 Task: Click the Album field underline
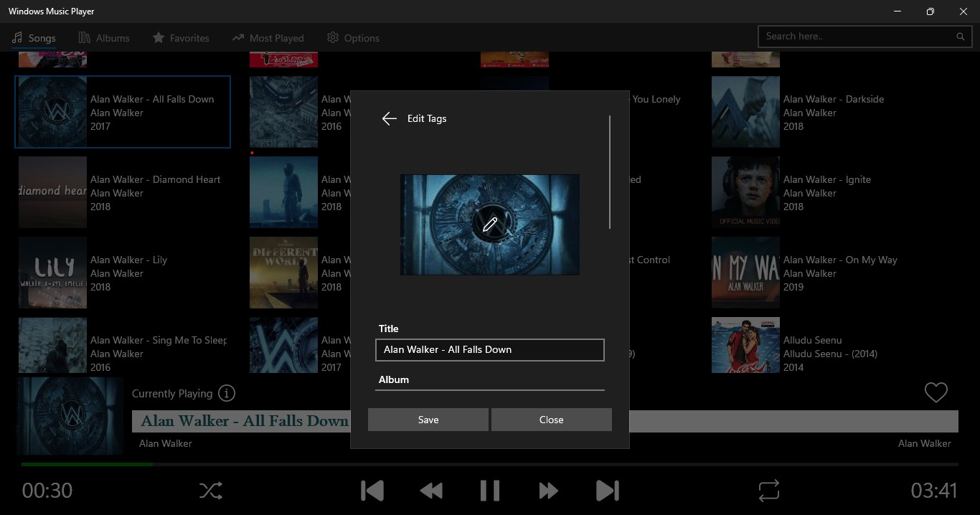490,389
